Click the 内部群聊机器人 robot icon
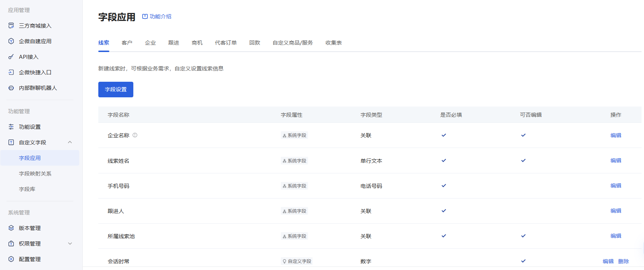 [x=11, y=88]
